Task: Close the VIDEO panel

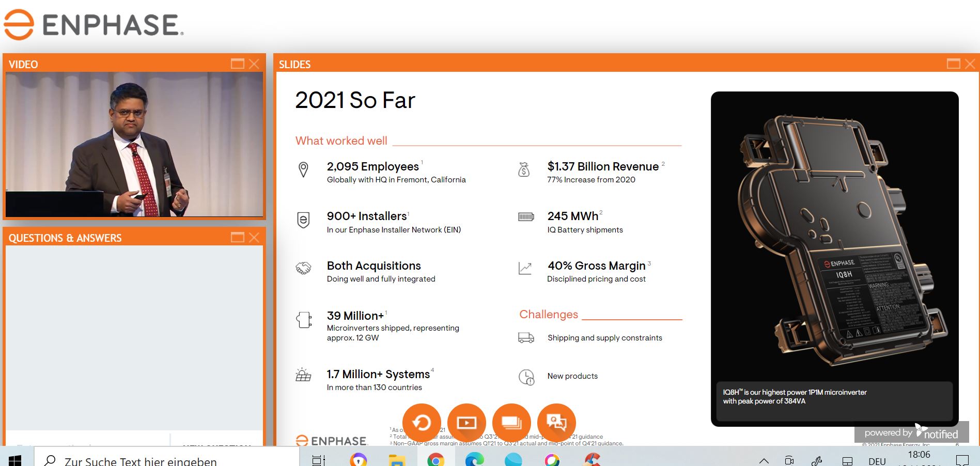Action: coord(254,64)
